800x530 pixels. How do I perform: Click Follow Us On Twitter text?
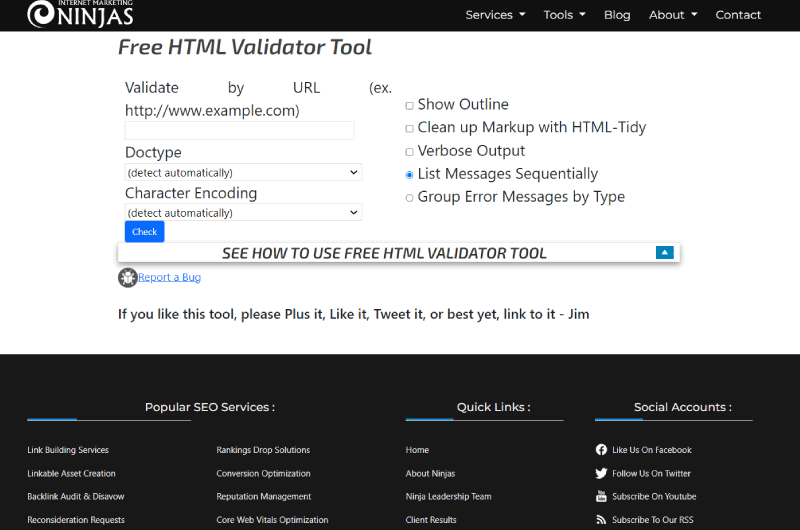pos(652,473)
